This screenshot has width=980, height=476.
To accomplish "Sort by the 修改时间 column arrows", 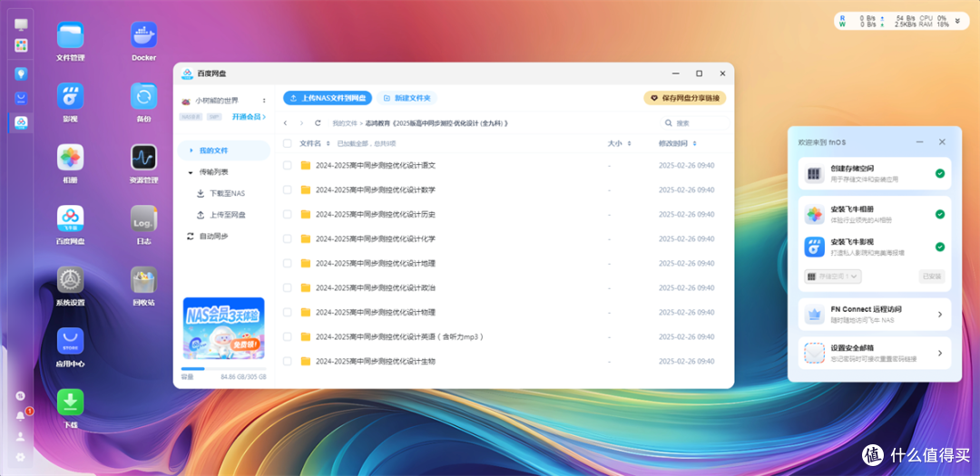I will [694, 143].
